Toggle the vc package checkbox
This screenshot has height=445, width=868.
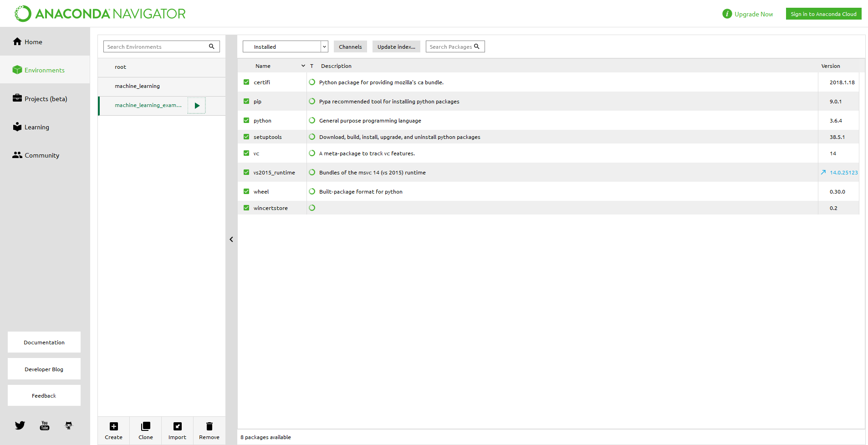246,153
